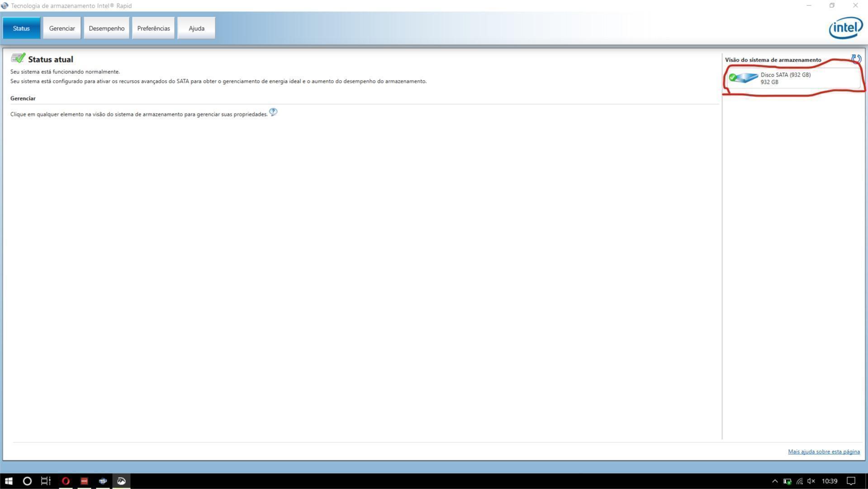Open the clock showing 10:39
This screenshot has height=489, width=868.
tap(830, 481)
